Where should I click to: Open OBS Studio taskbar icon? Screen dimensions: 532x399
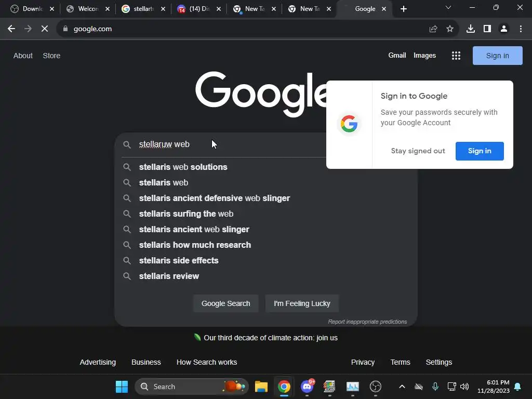point(376,387)
